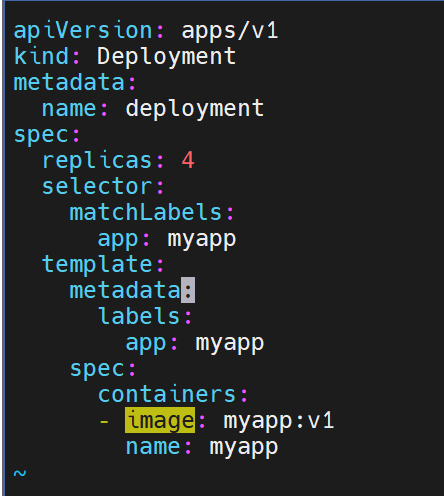Click the red replicas value '4'

click(x=188, y=160)
